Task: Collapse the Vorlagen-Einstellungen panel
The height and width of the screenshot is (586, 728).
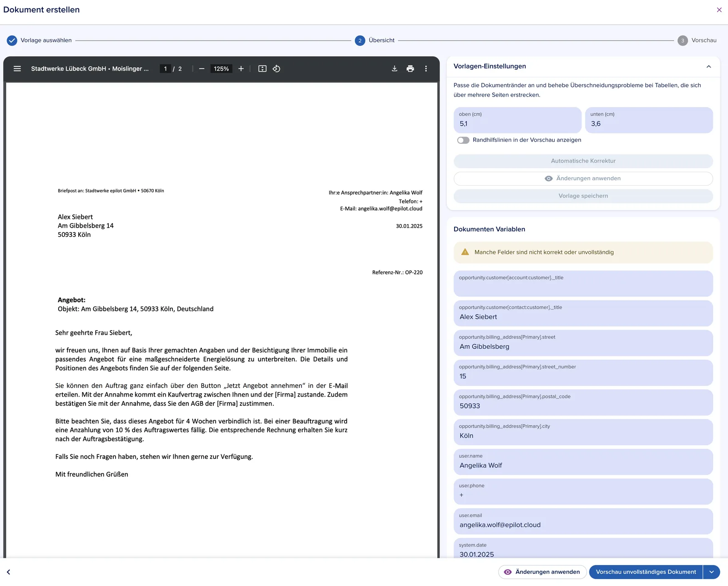Action: coord(708,66)
